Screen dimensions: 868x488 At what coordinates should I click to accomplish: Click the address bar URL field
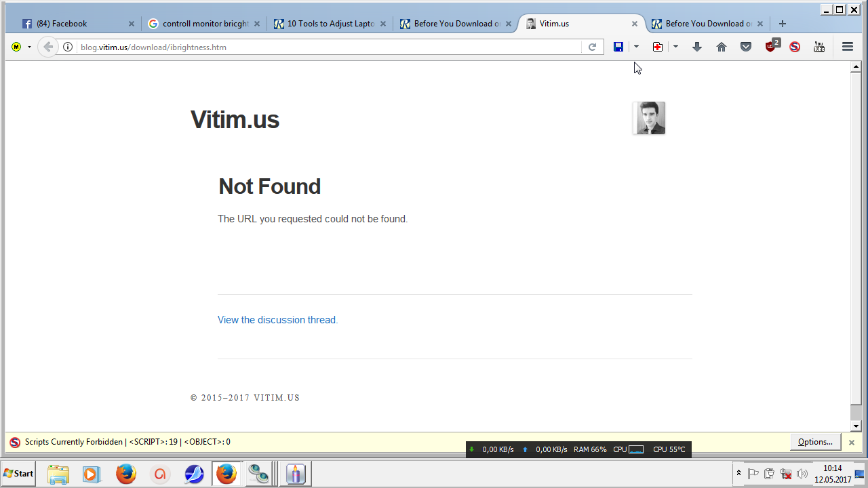(329, 47)
